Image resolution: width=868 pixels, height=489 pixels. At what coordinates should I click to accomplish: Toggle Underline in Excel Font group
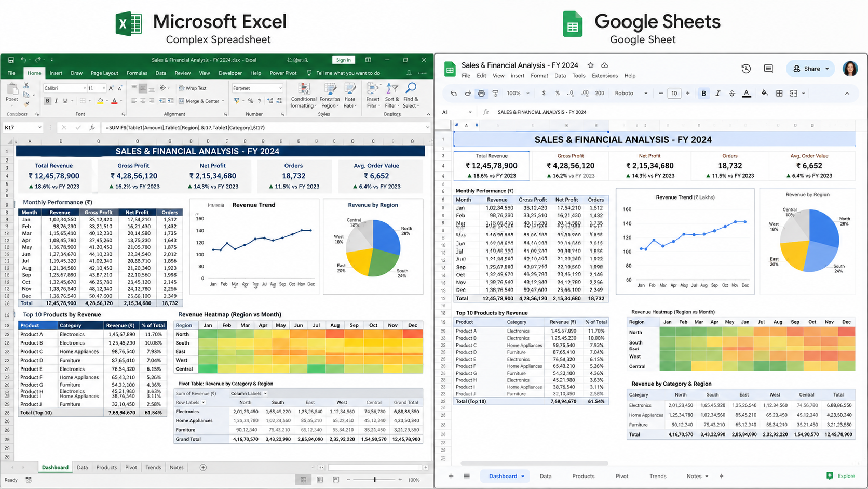pyautogui.click(x=65, y=101)
